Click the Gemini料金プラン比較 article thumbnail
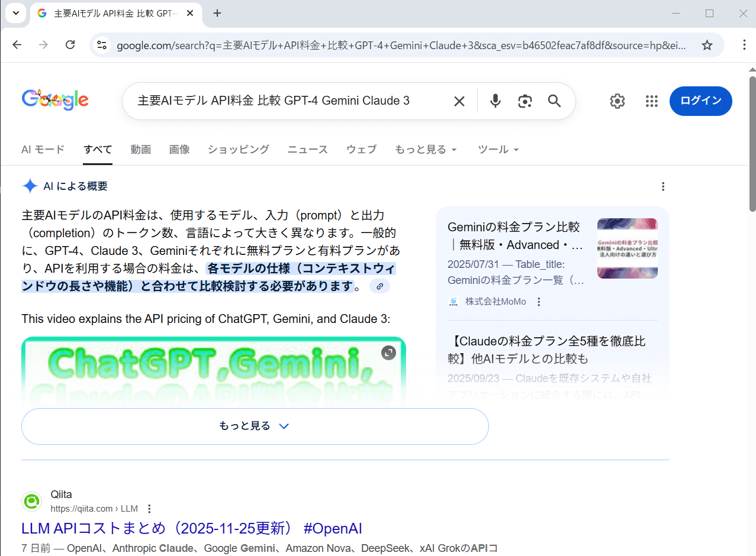Viewport: 756px width, 556px height. 627,248
